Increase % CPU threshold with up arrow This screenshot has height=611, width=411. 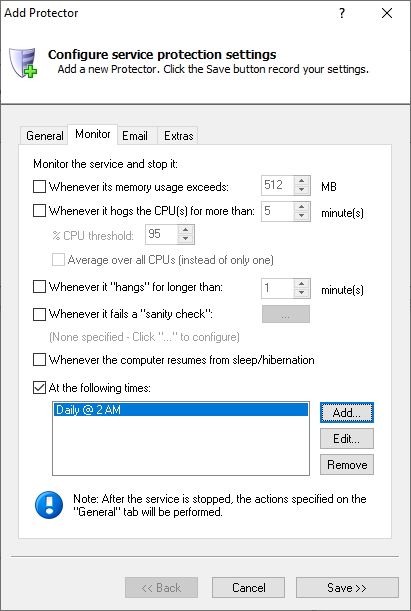pos(185,230)
